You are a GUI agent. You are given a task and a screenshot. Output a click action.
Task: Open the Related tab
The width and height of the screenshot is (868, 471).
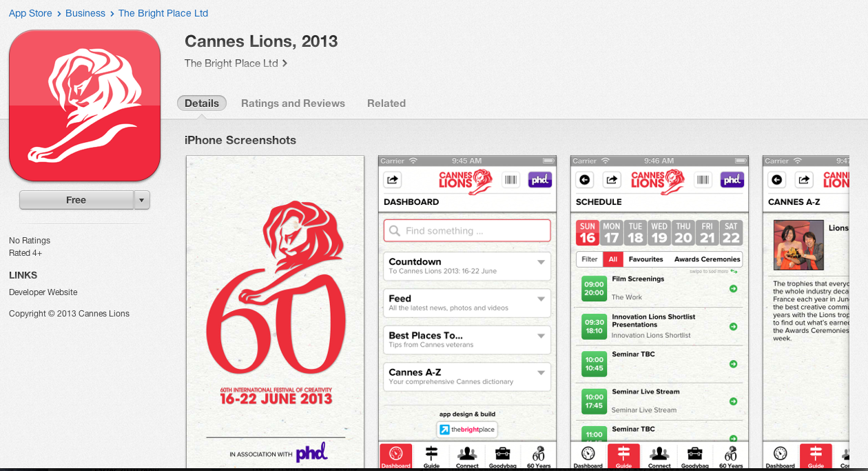386,103
